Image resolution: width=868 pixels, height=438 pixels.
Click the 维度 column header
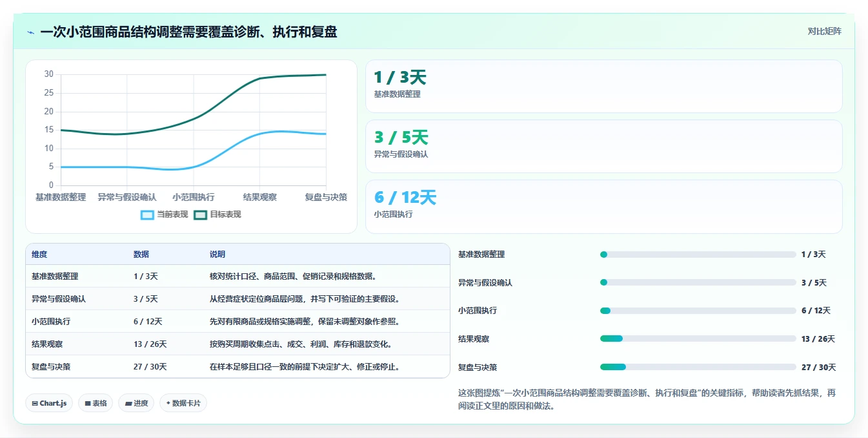click(x=39, y=255)
